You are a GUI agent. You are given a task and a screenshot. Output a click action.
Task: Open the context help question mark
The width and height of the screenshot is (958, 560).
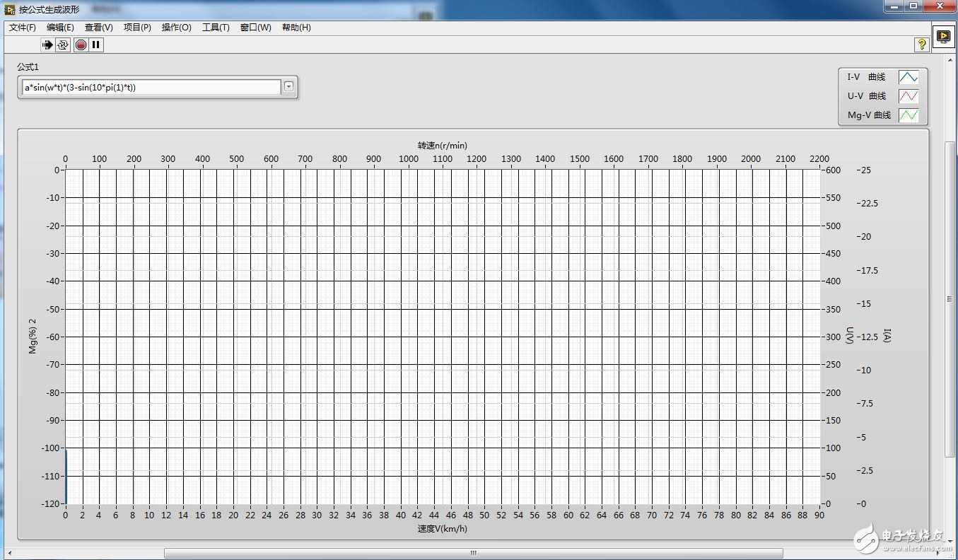tap(922, 45)
